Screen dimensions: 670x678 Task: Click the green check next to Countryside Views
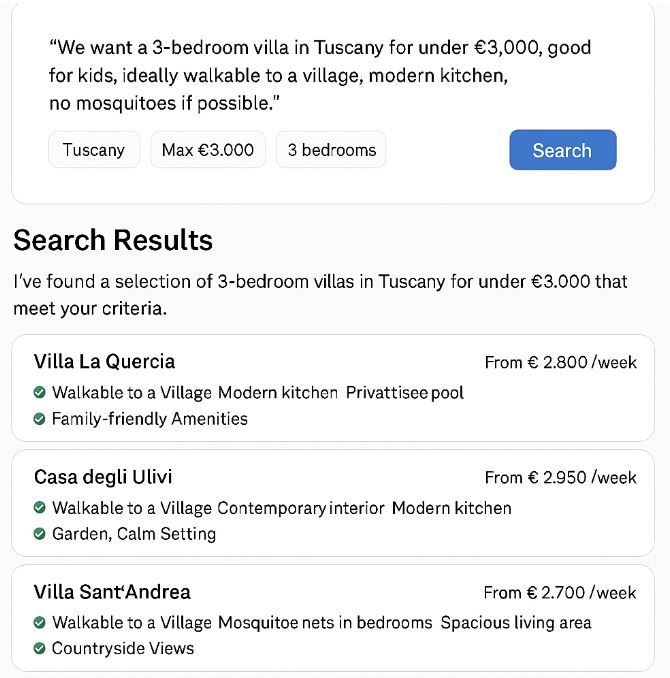[39, 648]
